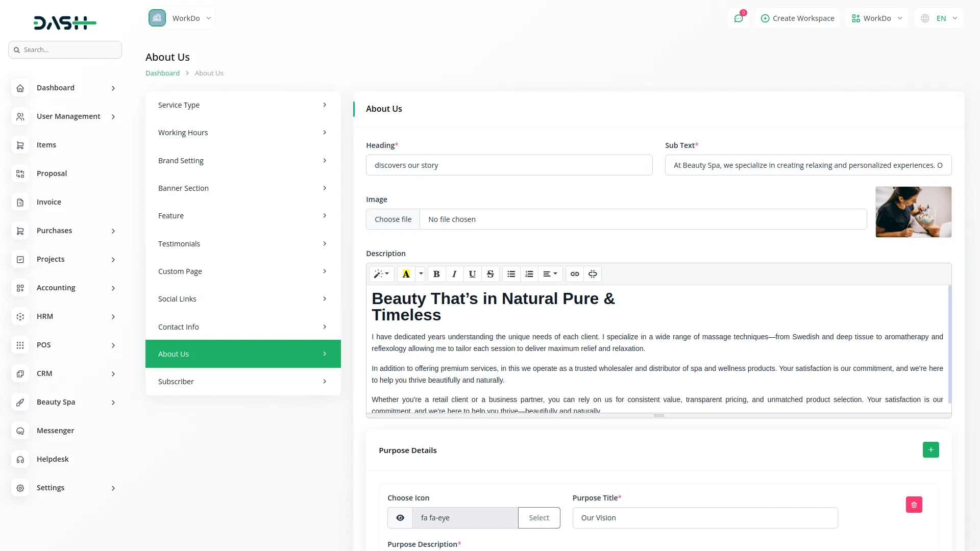980x551 pixels.
Task: Click the Heading input field
Action: [509, 165]
